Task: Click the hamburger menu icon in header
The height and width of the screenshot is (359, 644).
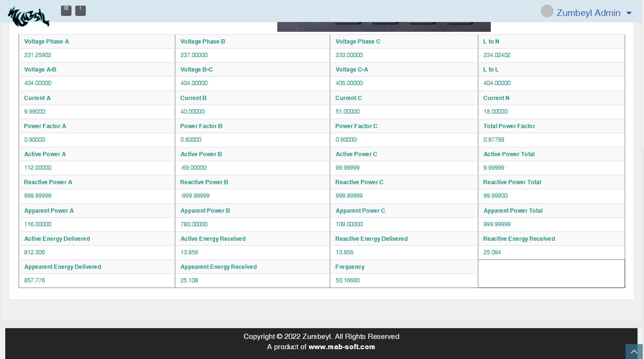Action: [x=66, y=10]
